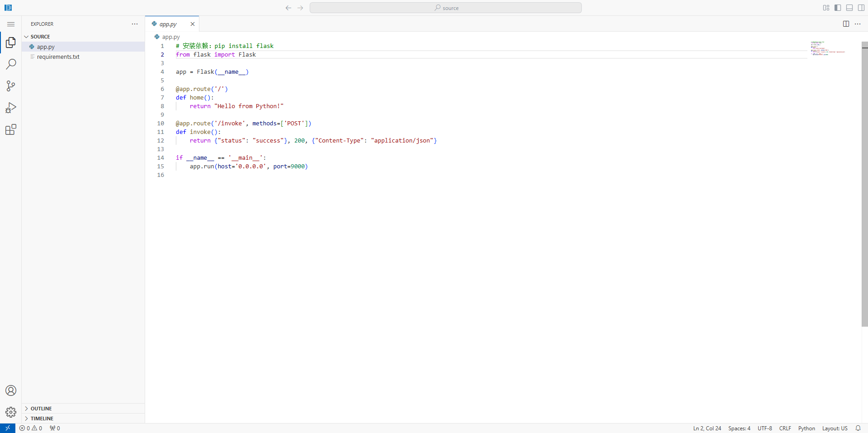Click the 'from flask import Flask' line

(216, 55)
